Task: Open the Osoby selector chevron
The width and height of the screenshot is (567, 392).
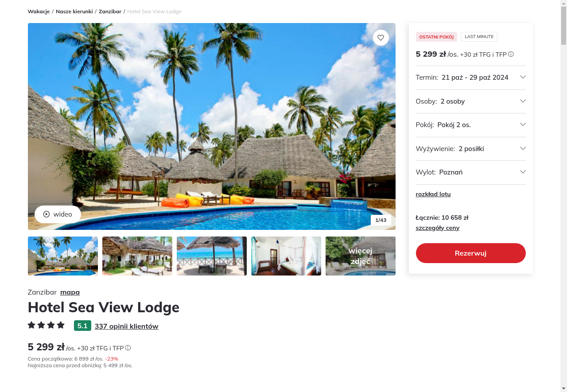Action: click(523, 101)
